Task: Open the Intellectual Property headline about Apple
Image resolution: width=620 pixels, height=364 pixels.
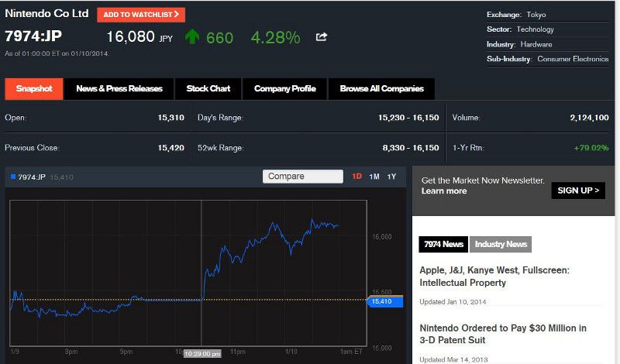Action: 494,276
